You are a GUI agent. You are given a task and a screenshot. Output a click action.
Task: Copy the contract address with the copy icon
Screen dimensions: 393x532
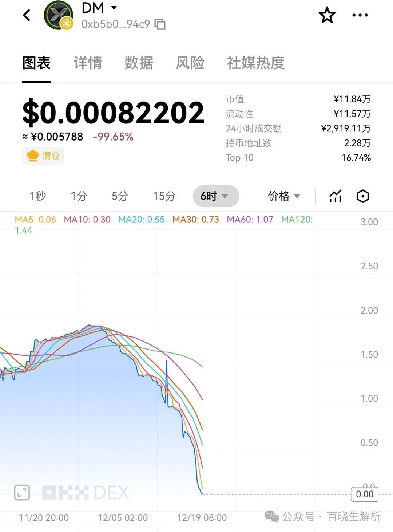(x=159, y=24)
